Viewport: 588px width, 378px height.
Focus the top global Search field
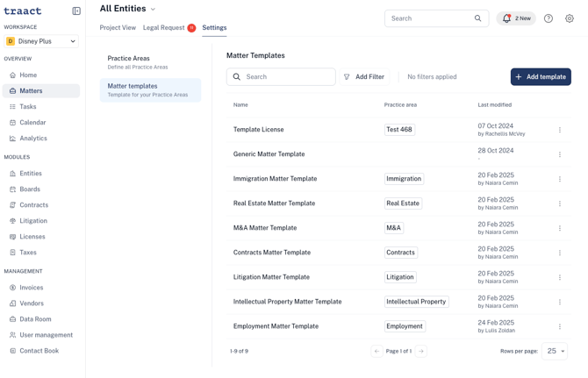[x=436, y=18]
